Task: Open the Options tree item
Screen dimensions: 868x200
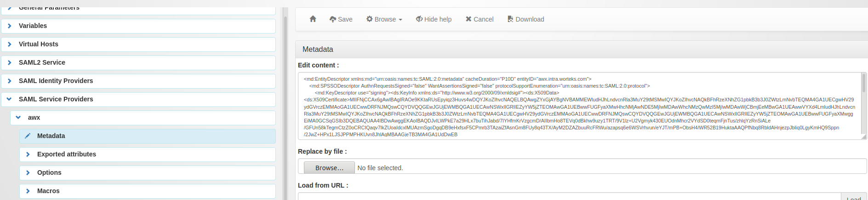Action: [x=148, y=172]
